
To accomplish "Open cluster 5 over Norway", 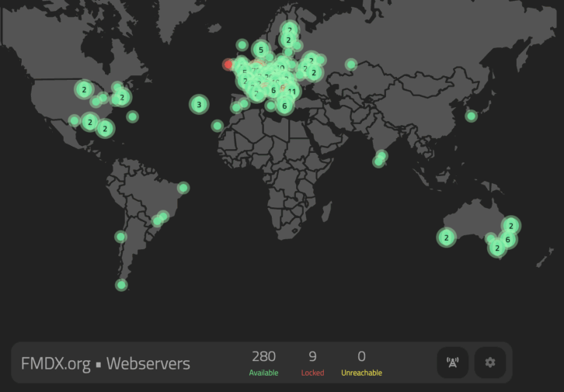I will coord(261,50).
